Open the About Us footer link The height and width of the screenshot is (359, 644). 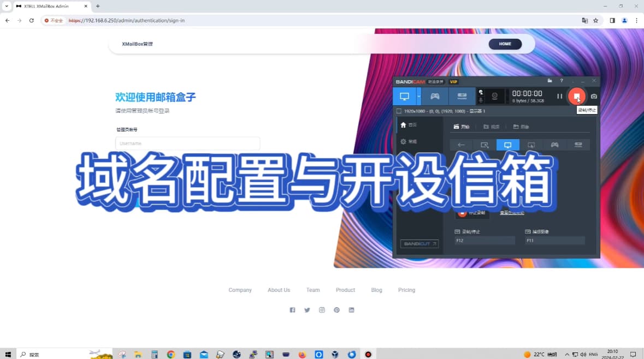(x=279, y=290)
